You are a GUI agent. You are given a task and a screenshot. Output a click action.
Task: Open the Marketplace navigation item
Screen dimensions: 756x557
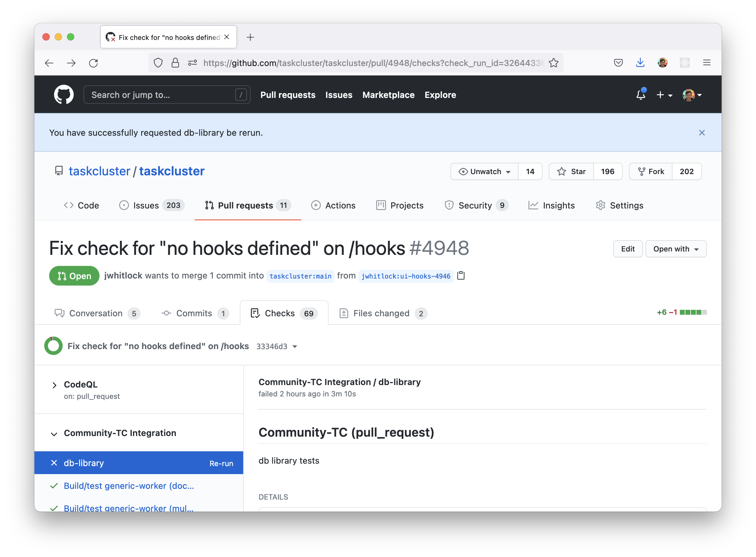(x=388, y=95)
